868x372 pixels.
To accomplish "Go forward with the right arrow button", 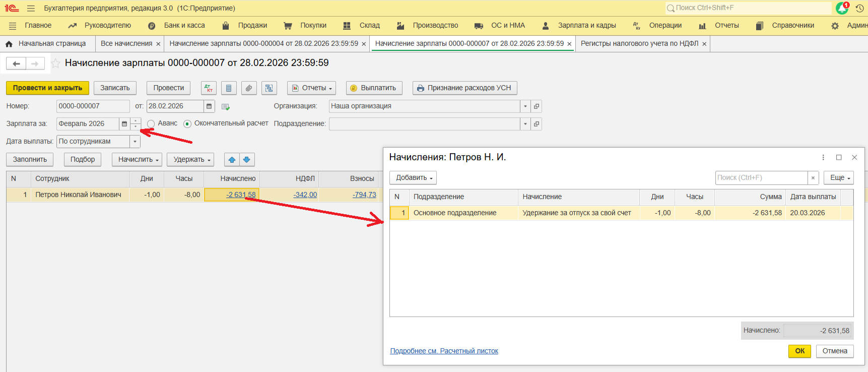I will pos(35,64).
